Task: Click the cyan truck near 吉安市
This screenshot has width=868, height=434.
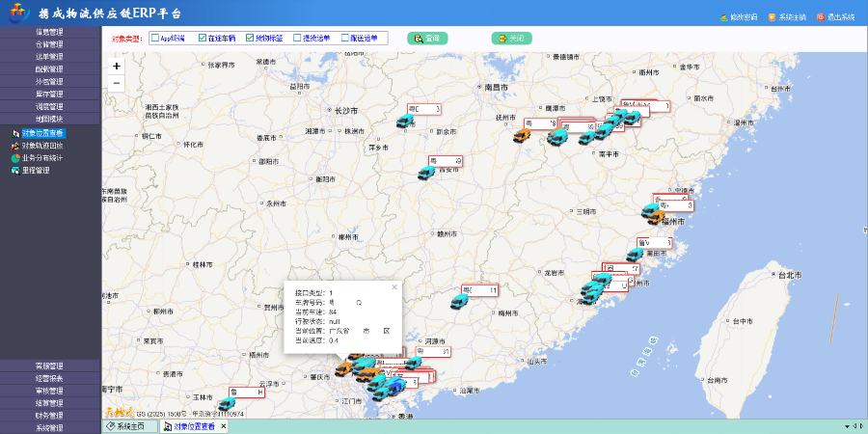Action: [426, 173]
